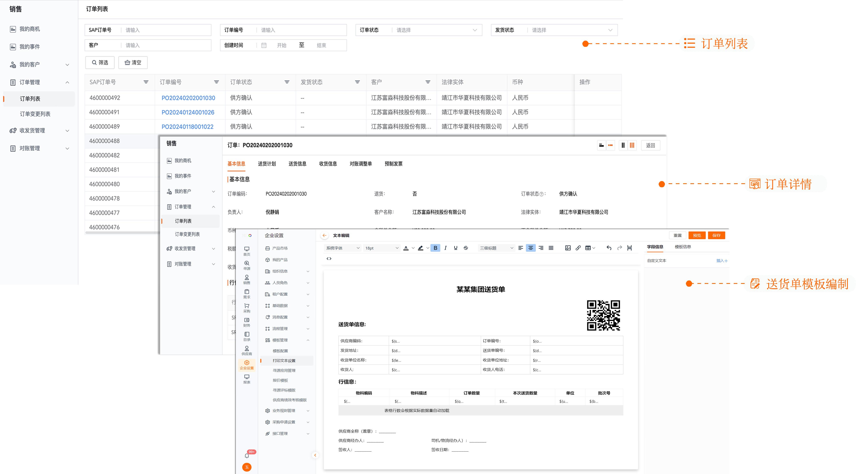Switch to two-column layout icon in order detail

click(623, 145)
